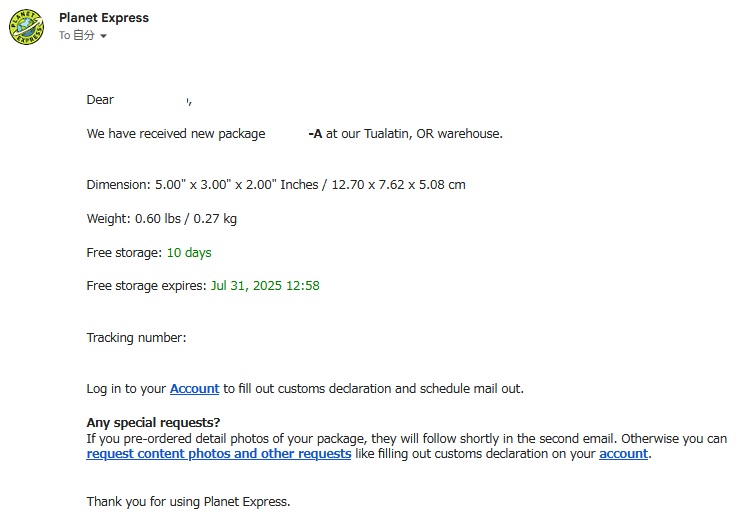The image size is (753, 512).
Task: Click the bold -A package ID
Action: coord(315,134)
